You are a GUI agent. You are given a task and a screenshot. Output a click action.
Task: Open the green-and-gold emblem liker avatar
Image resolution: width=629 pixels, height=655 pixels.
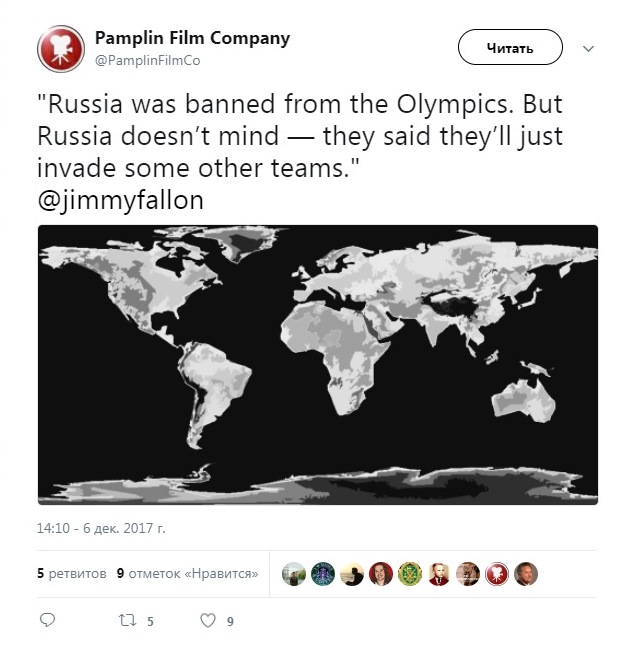[x=410, y=573]
